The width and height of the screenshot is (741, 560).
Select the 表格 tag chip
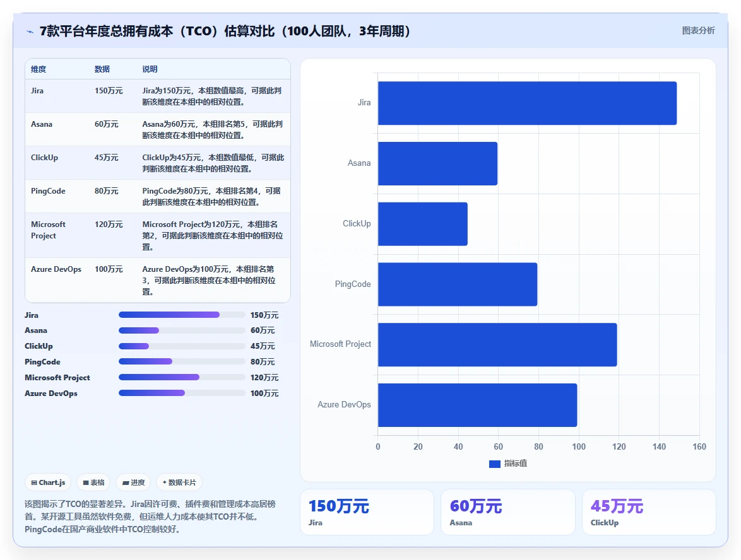point(93,482)
